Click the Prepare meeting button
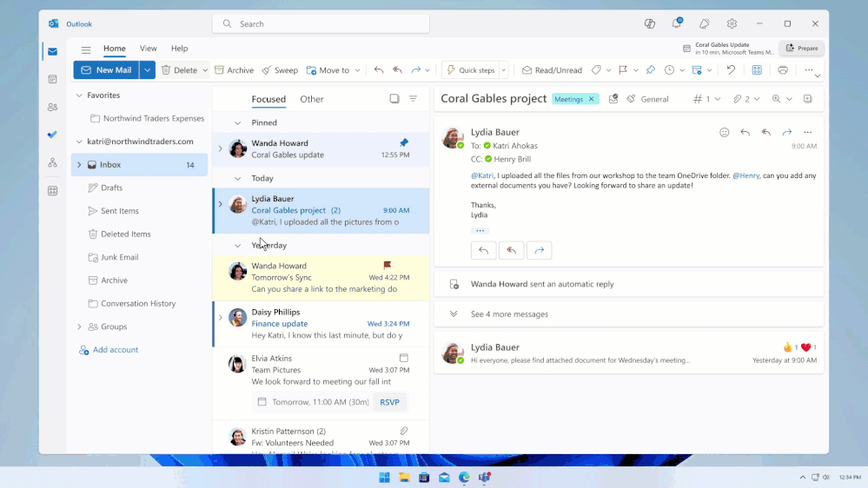868x488 pixels. coord(802,48)
